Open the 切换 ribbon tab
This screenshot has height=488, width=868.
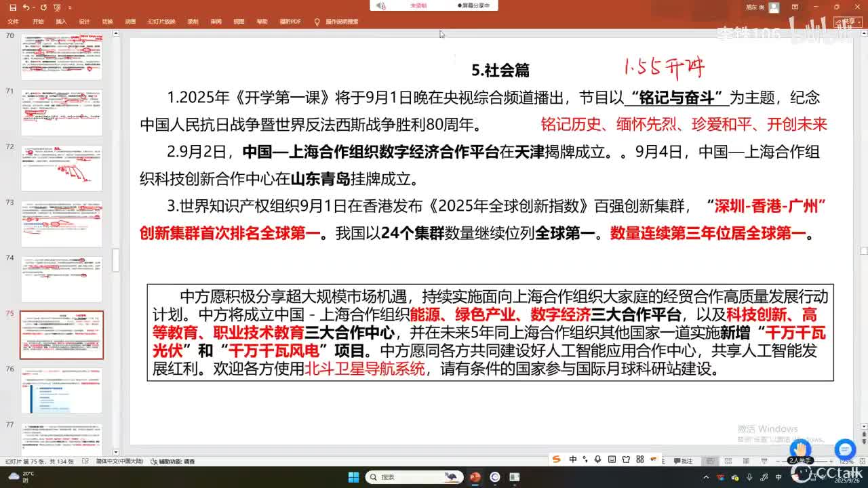[107, 22]
